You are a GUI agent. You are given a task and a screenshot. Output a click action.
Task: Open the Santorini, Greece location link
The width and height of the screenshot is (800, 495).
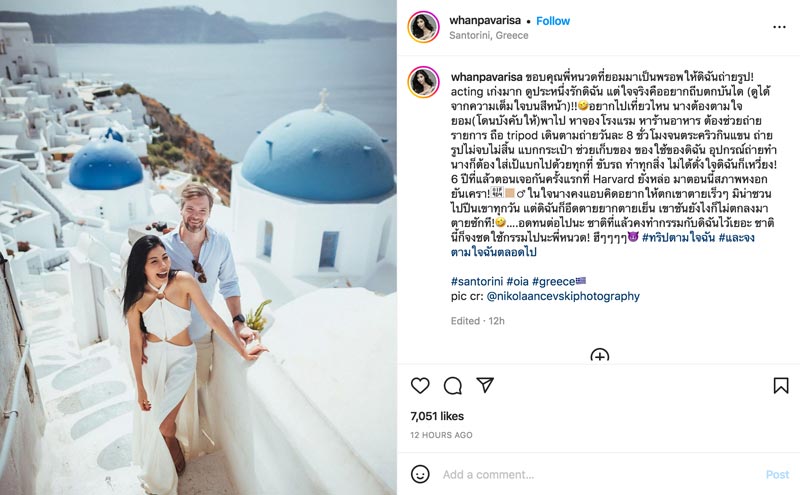point(488,35)
